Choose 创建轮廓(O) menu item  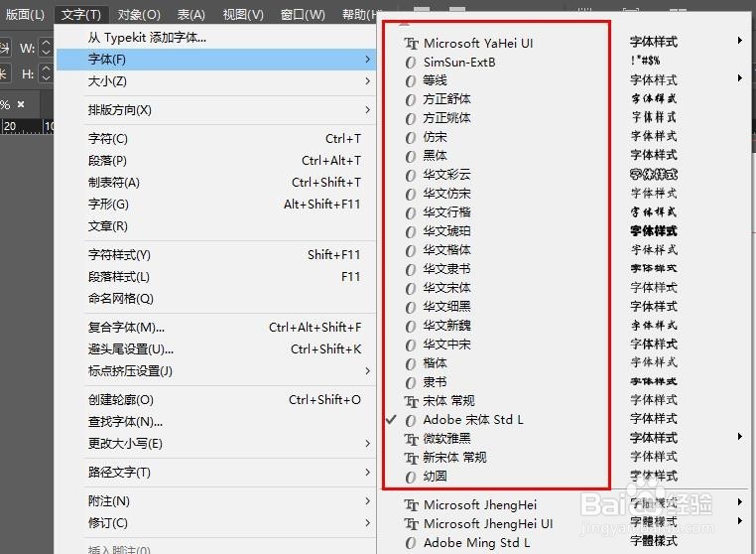tap(215, 399)
